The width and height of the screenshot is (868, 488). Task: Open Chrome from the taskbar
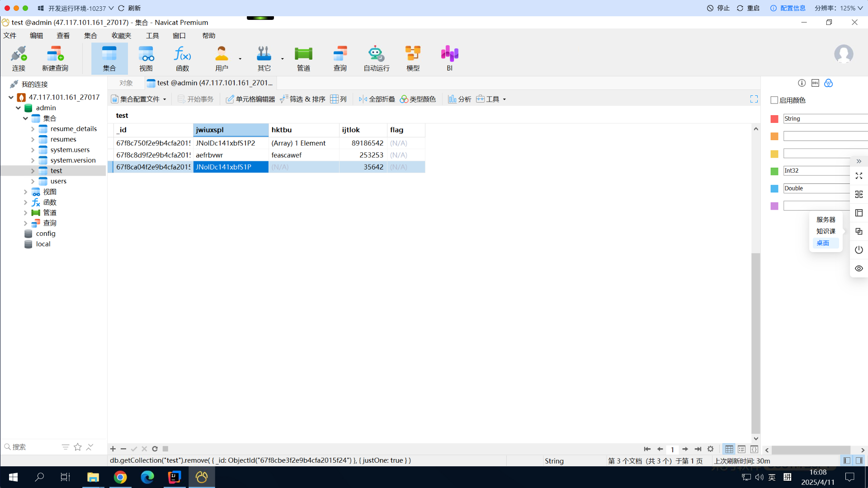pos(120,477)
